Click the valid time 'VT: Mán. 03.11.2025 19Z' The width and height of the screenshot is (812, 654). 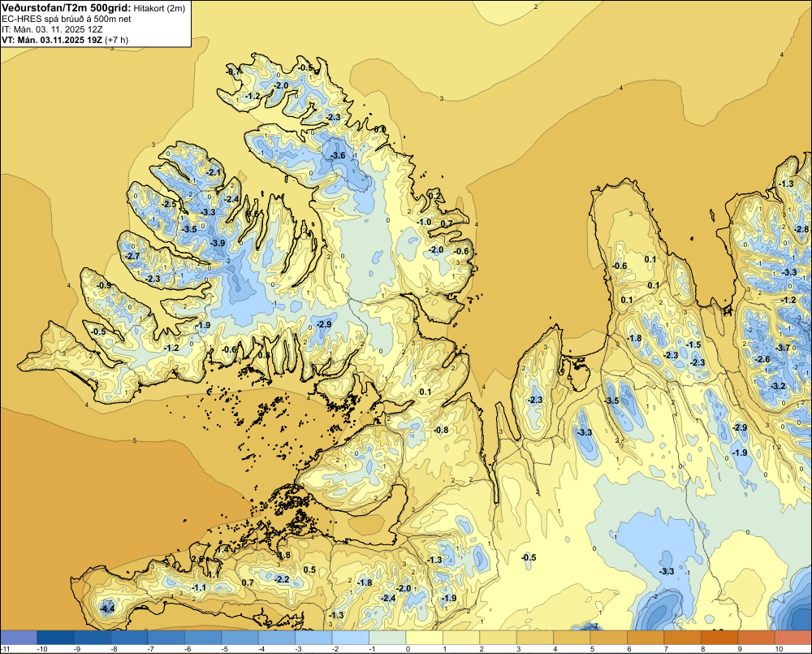(52, 40)
